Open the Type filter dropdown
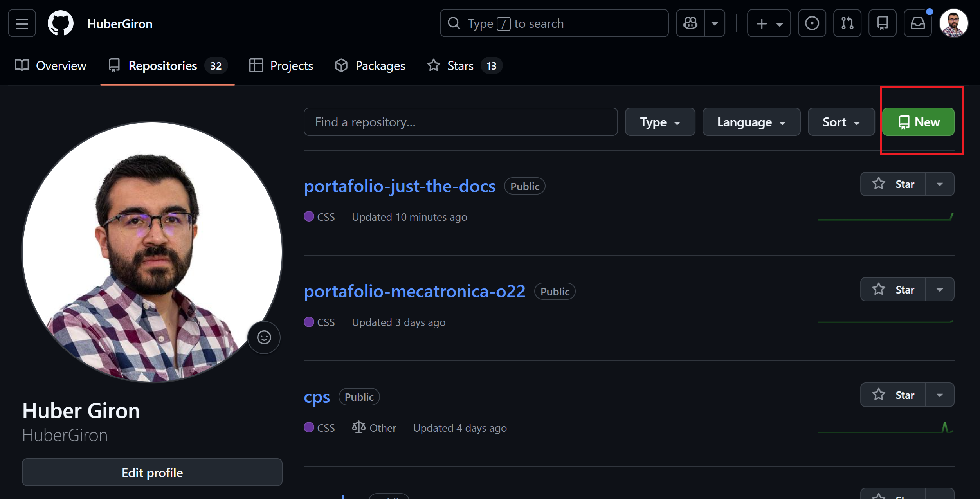 click(x=660, y=122)
